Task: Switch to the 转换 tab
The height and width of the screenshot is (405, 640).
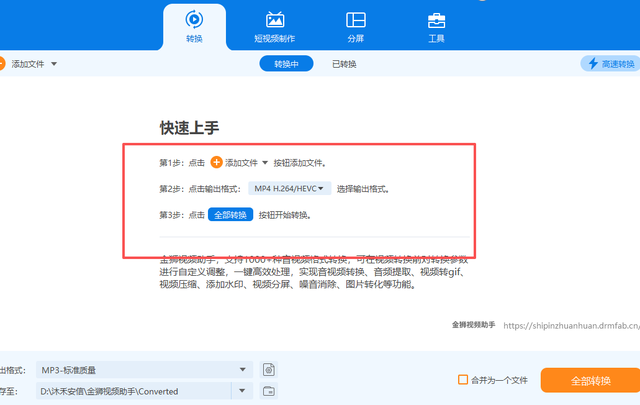Action: 194,27
